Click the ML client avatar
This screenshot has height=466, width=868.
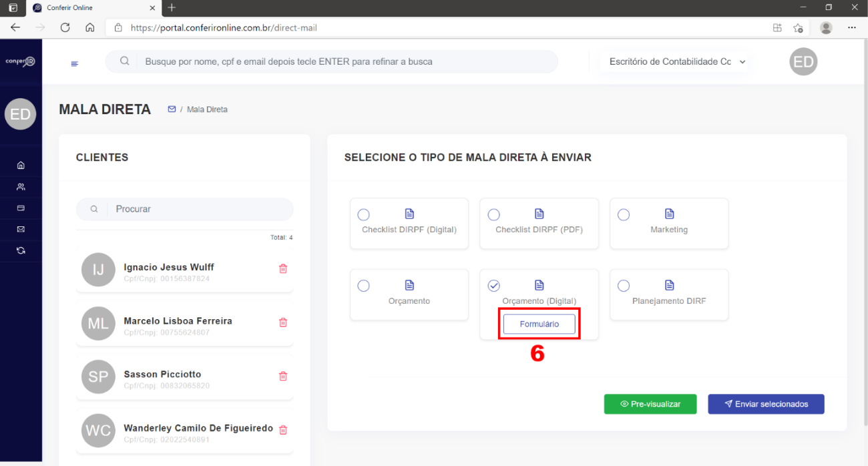click(98, 324)
